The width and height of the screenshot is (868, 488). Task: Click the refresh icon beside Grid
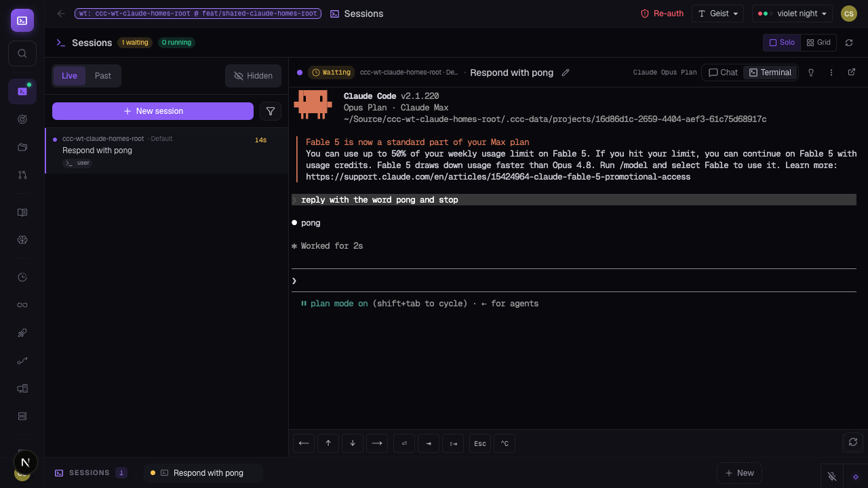click(849, 43)
